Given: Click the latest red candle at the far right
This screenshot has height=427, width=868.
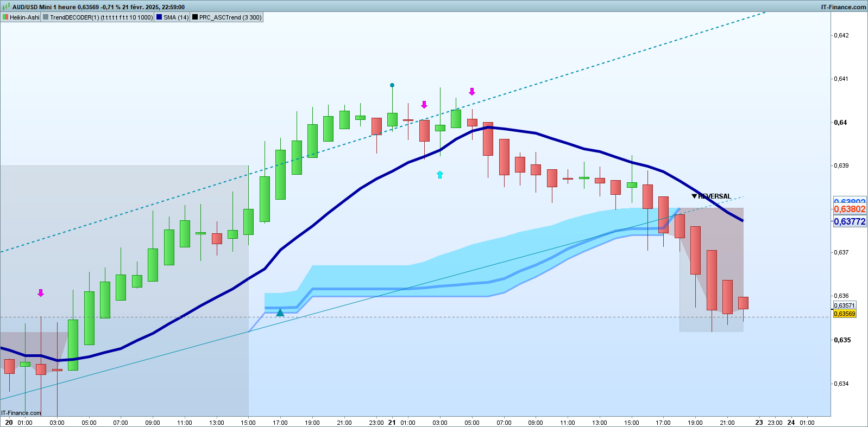Looking at the screenshot, I should (x=743, y=303).
